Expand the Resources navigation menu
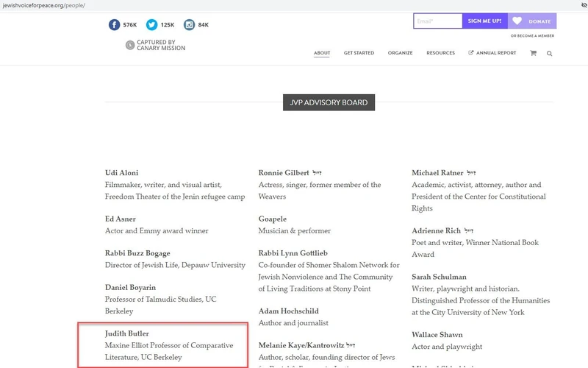 (440, 53)
